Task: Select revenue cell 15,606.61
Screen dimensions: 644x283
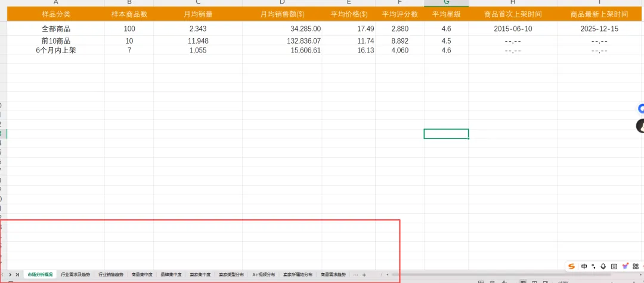Action: pos(282,50)
